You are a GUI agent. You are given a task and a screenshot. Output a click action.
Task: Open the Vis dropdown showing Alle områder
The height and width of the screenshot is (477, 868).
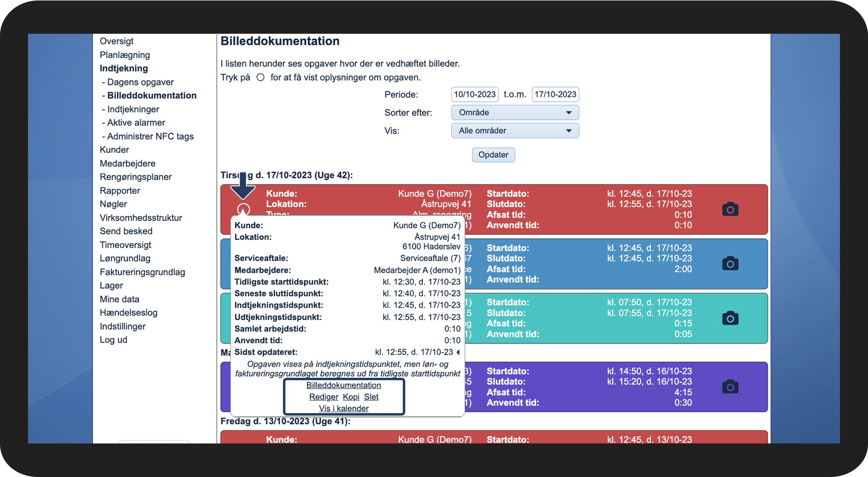(515, 131)
